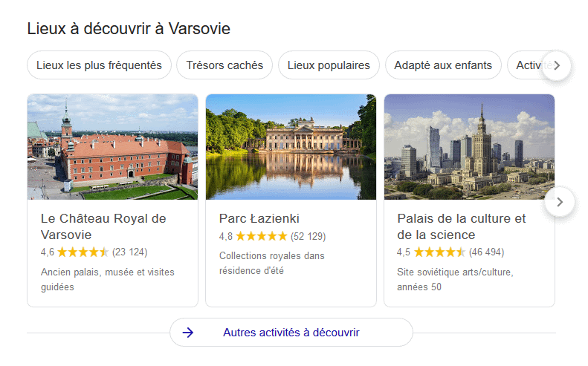The image size is (588, 366).
Task: Open the 'Parc Łazienki' title
Action: tap(259, 218)
